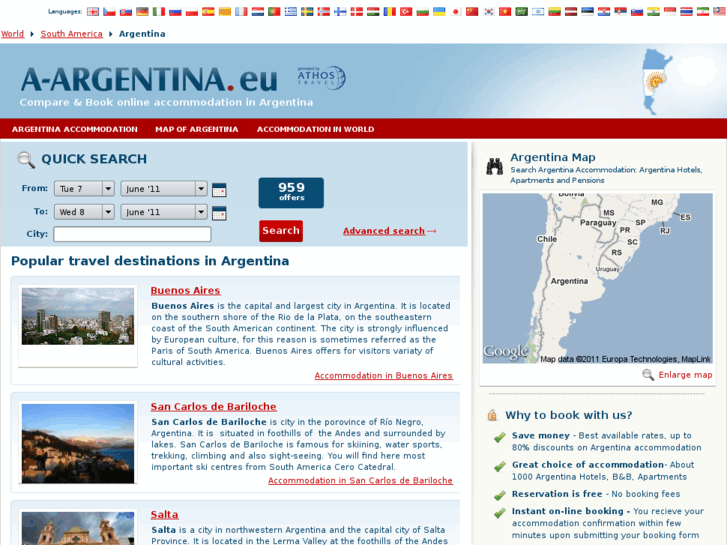727x545 pixels.
Task: Click the Bariloche lake thumbnail
Action: [78, 443]
